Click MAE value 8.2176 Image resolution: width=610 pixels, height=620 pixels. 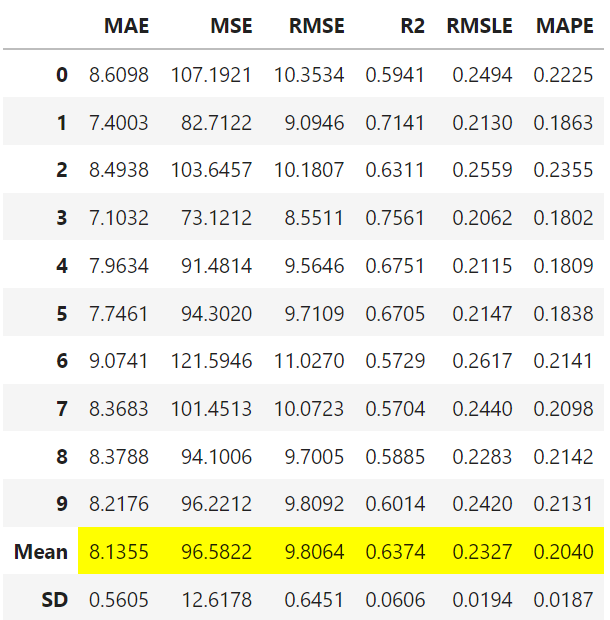(119, 504)
